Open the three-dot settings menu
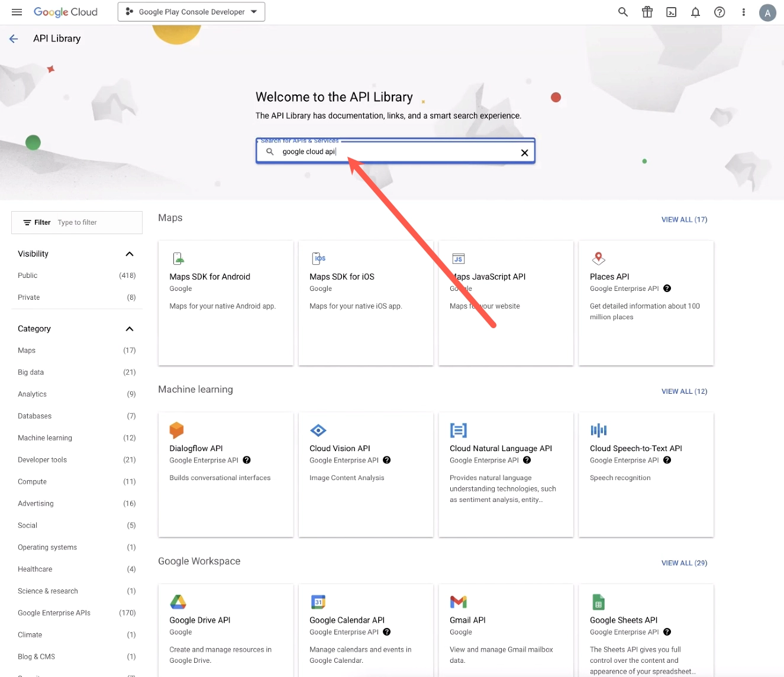The height and width of the screenshot is (677, 784). coord(744,12)
